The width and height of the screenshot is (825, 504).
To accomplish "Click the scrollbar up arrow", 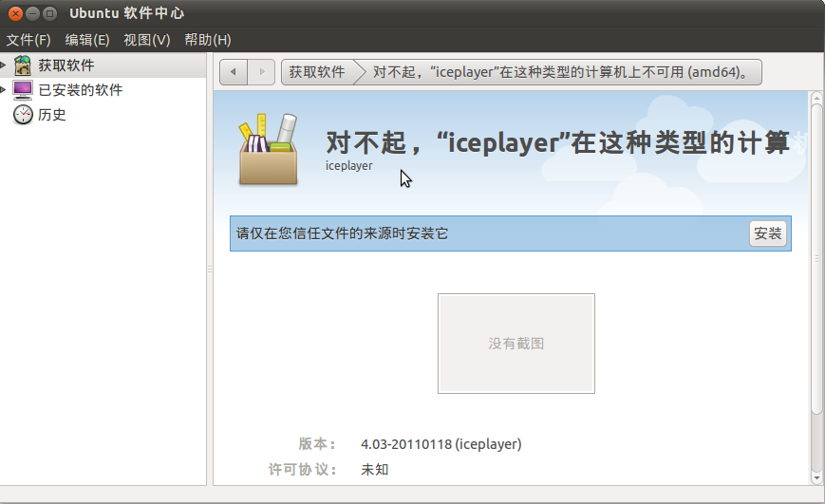I will (816, 98).
